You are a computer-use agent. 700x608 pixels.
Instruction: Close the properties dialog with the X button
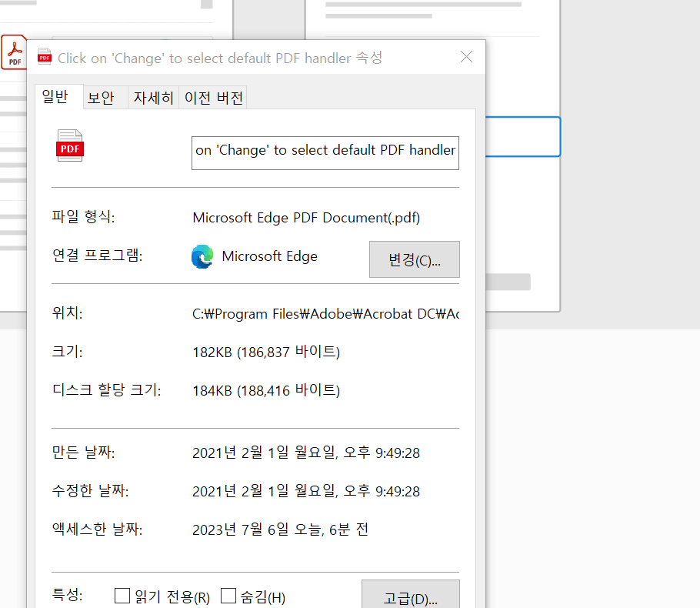tap(466, 57)
